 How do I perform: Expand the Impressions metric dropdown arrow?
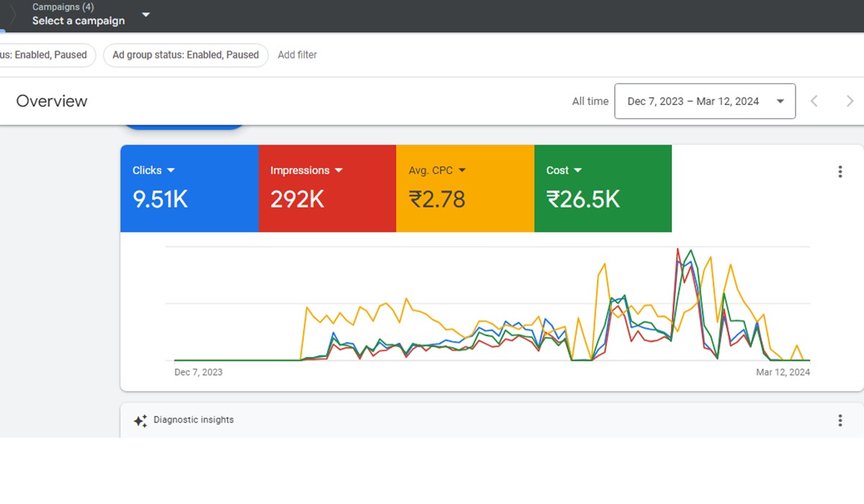tap(338, 171)
